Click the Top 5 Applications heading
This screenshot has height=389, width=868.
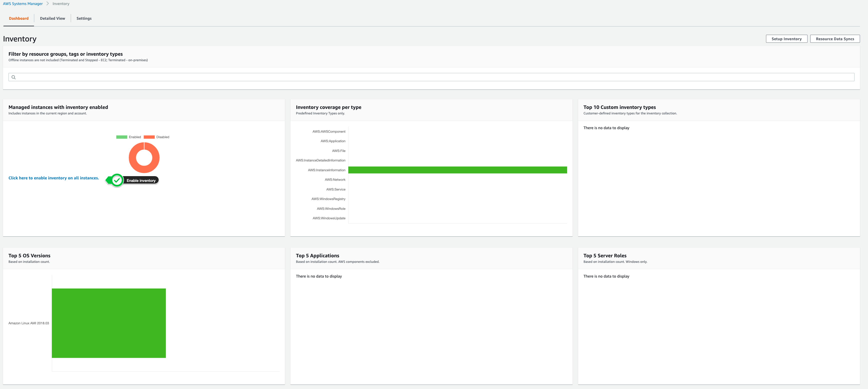[317, 256]
